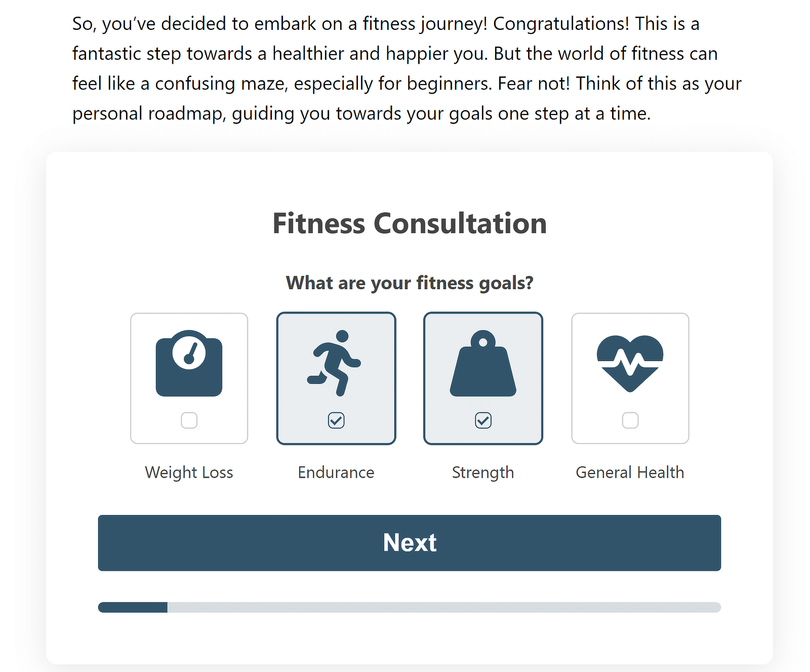Click the word "Congratulations!" in the intro paragraph
This screenshot has height=672, width=810.
coord(561,24)
